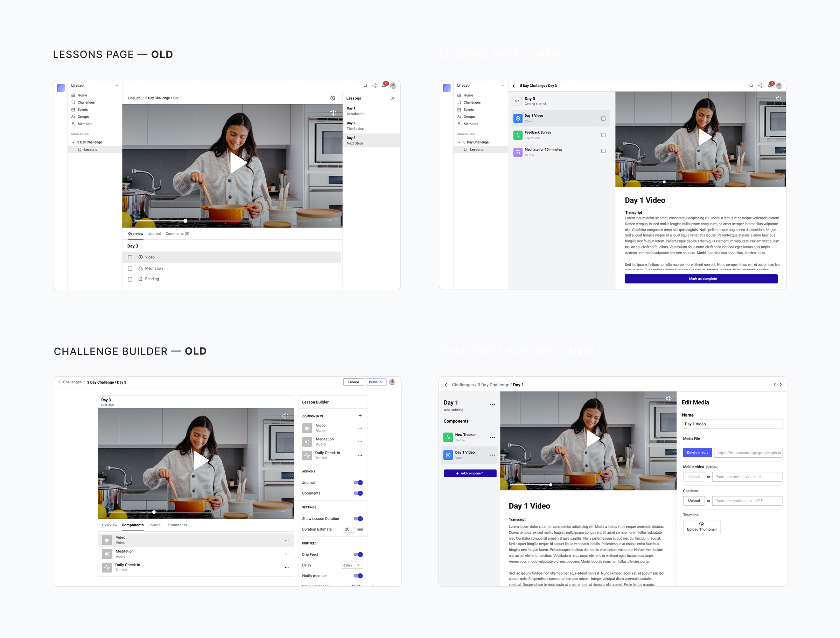Collapse the Lessons panel with the double chevron

[x=393, y=98]
